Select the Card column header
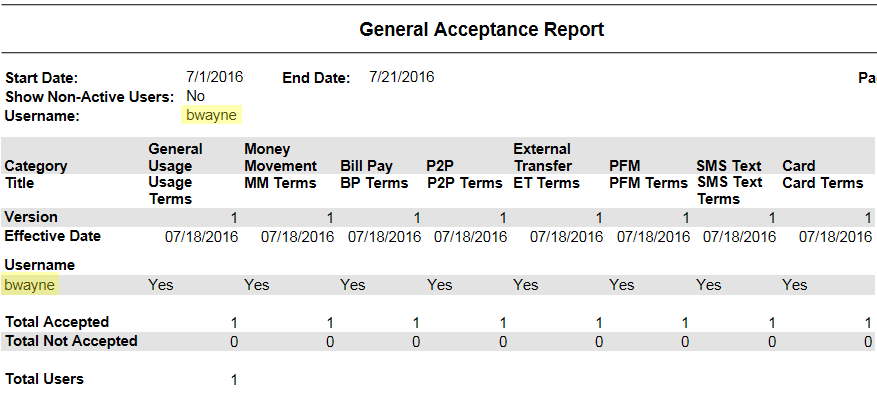The height and width of the screenshot is (395, 877). tap(799, 166)
